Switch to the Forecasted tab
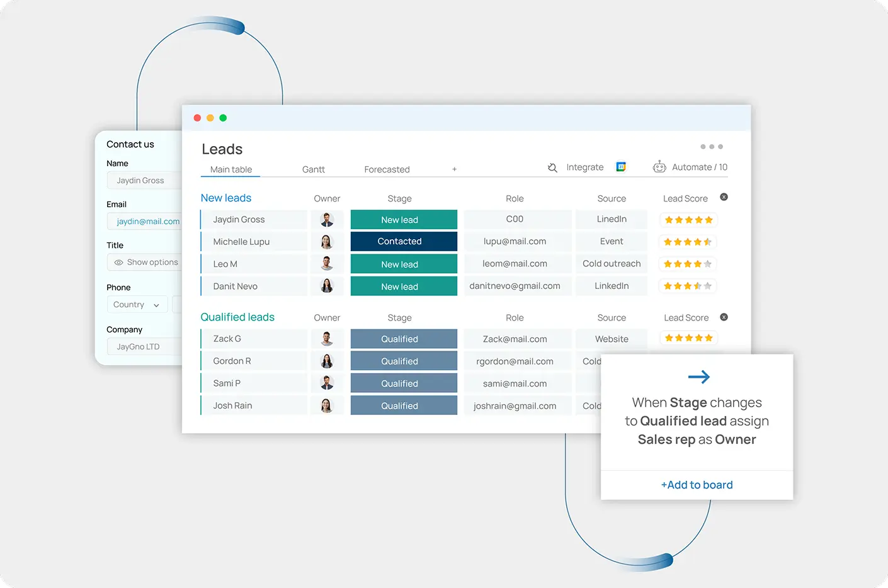Screen dimensions: 888x588 (387, 169)
